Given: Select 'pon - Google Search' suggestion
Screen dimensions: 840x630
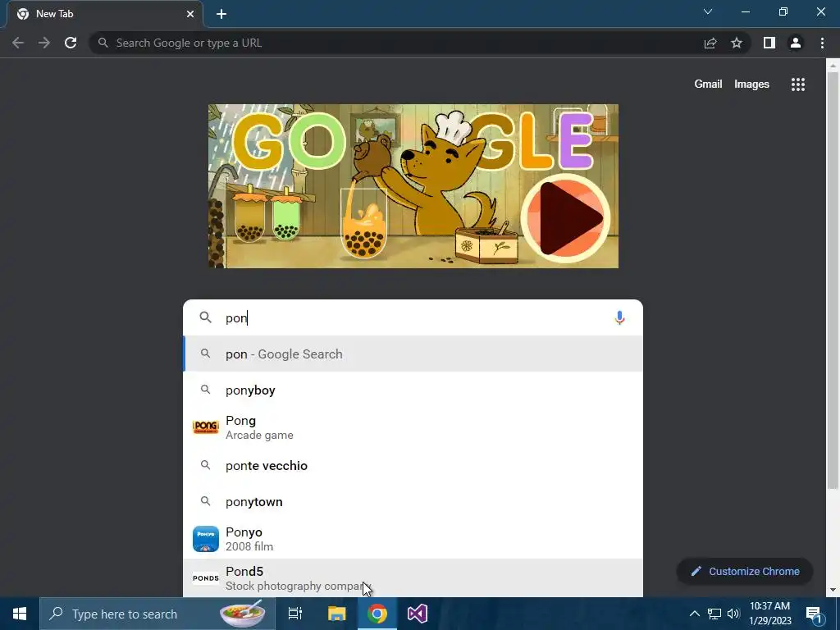Looking at the screenshot, I should [413, 354].
